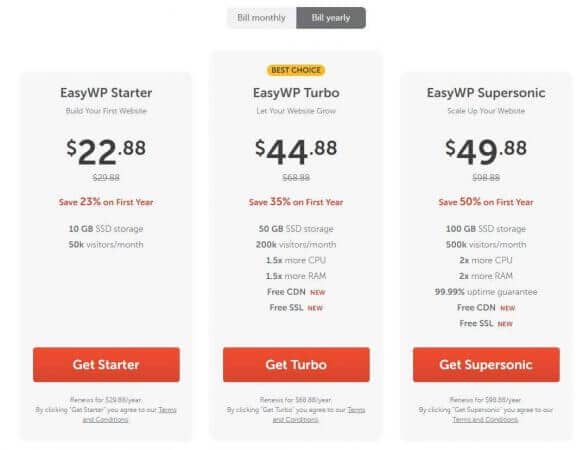The height and width of the screenshot is (450, 583).
Task: Open Terms and Conditions under Turbo plan
Action: coord(319,415)
